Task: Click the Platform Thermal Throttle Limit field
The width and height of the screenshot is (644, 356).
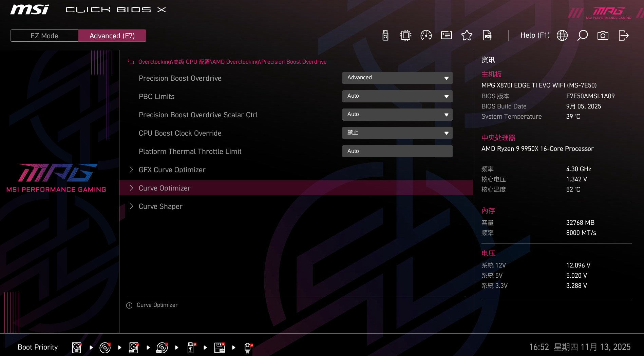Action: pos(397,151)
